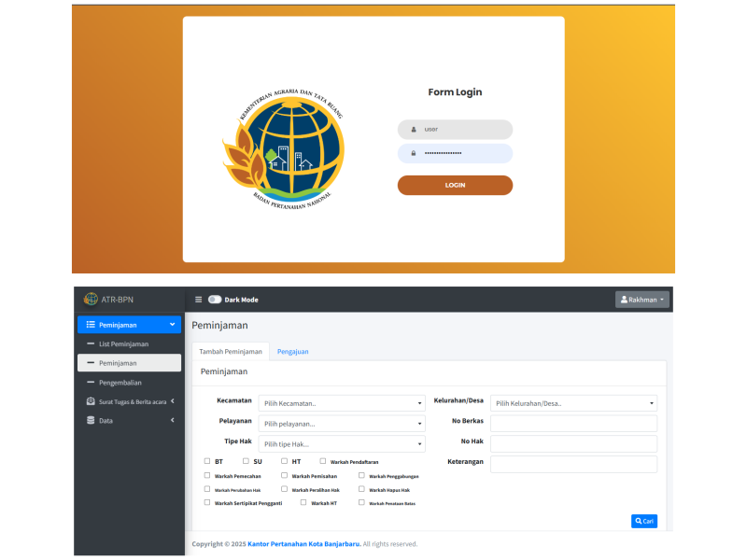
Task: Check the BT checkbox
Action: point(207,461)
